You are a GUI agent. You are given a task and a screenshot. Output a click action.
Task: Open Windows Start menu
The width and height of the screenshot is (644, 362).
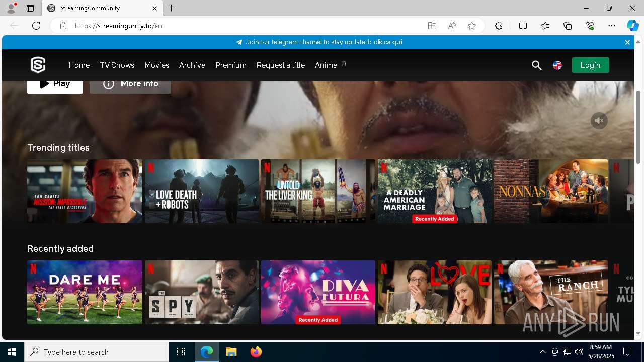tap(12, 352)
